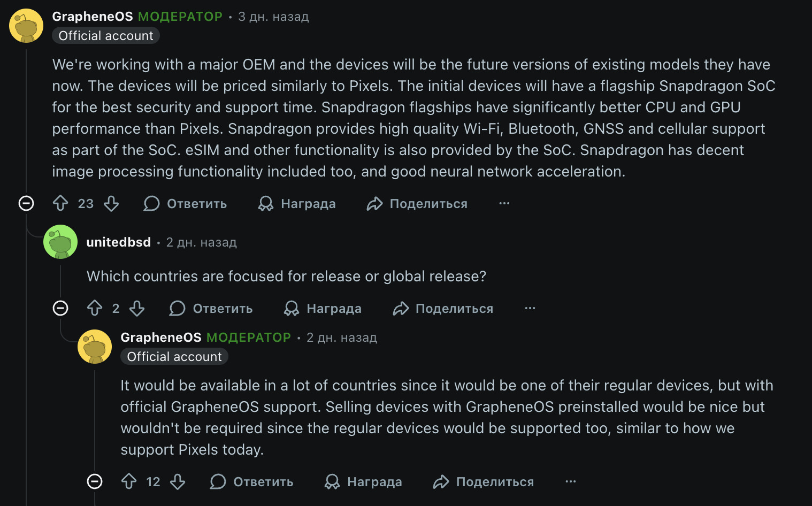Upvote the GrapheneOS reply with 12 votes
The width and height of the screenshot is (812, 506).
coord(129,481)
